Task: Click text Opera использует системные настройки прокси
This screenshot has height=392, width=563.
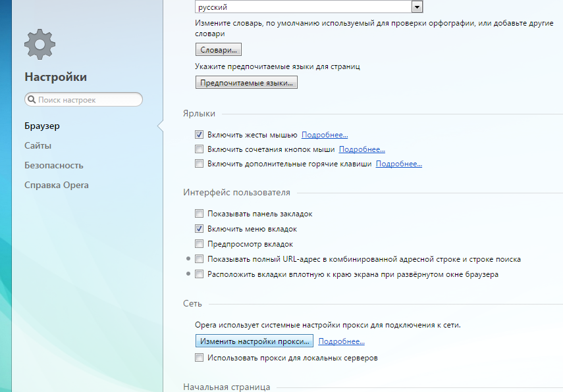Action: (327, 325)
